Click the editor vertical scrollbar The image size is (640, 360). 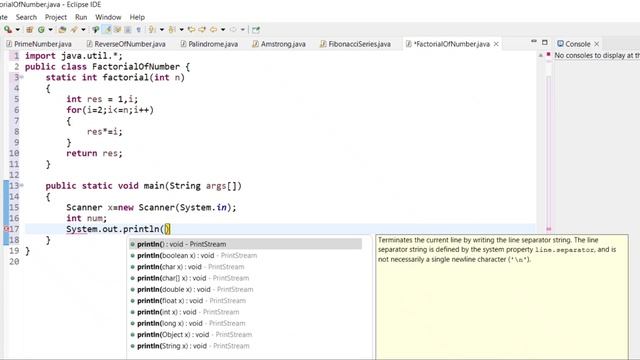(540, 143)
